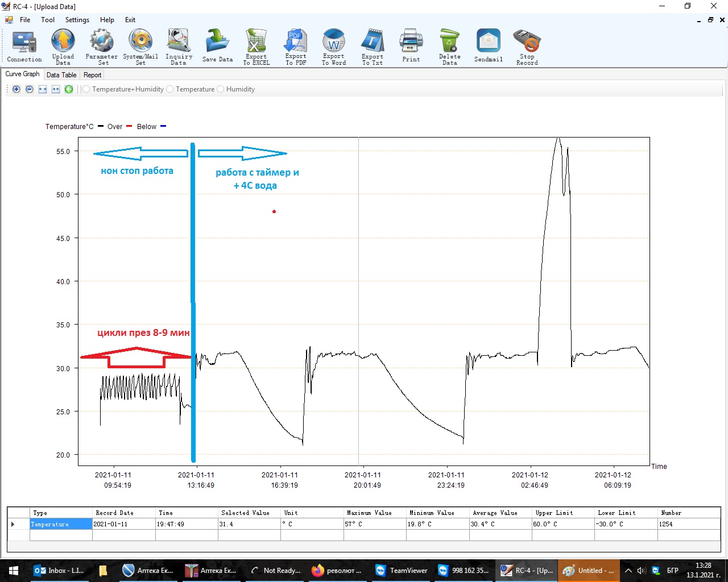The image size is (728, 582).
Task: Select the Temperature radio button
Action: point(170,89)
